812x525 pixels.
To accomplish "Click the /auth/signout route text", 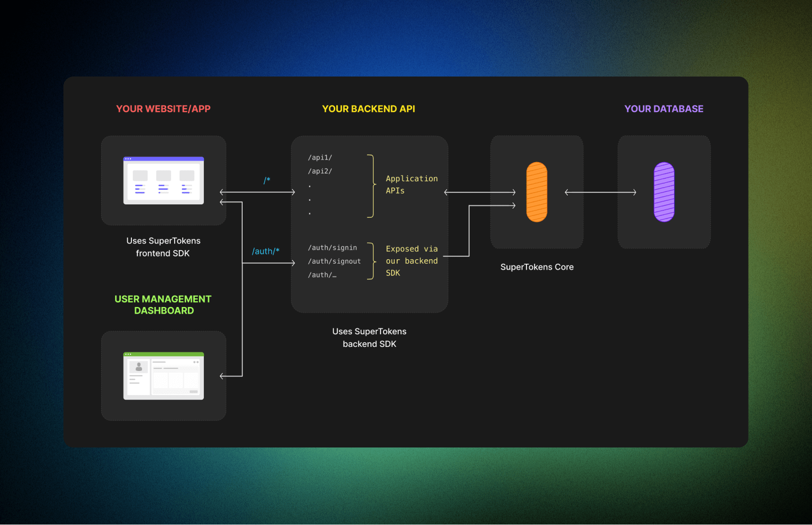I will 334,261.
